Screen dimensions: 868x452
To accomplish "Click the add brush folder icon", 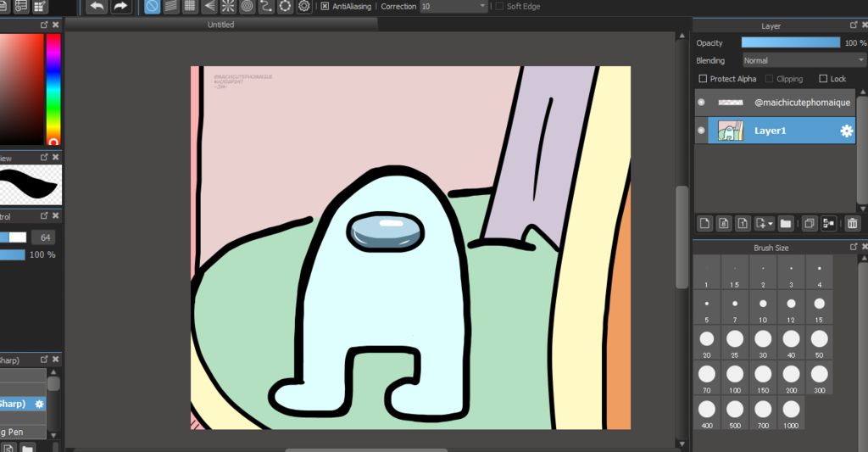I will [x=28, y=447].
